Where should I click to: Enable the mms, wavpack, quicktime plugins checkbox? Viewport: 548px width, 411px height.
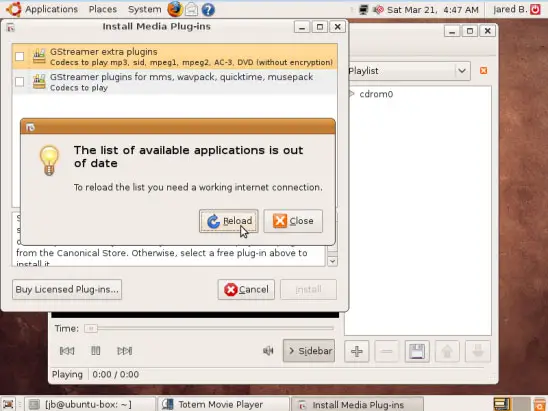tap(20, 82)
